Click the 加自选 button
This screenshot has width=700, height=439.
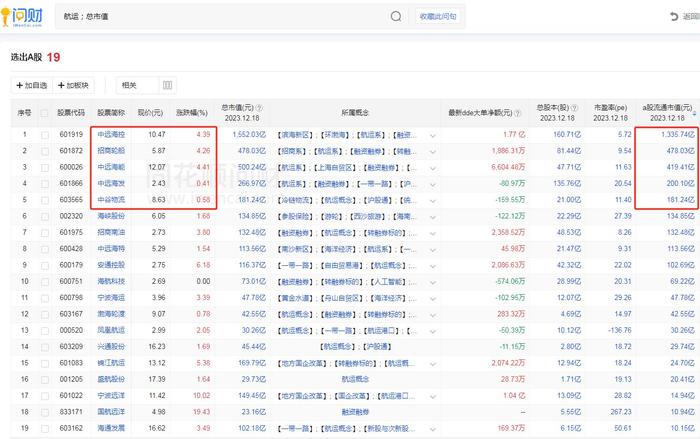(32, 85)
